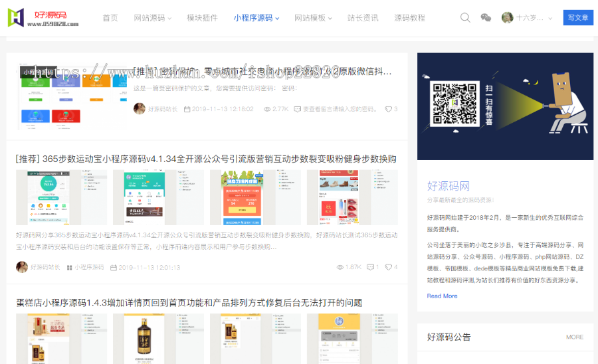This screenshot has width=598, height=364.
Task: Click the 365步数 article excerpt text
Action: point(207,241)
